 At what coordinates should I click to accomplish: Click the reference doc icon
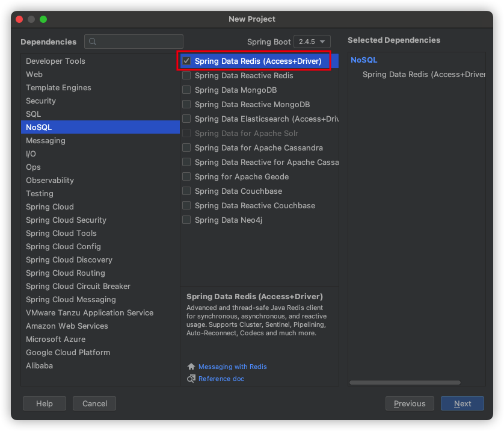[x=191, y=379]
